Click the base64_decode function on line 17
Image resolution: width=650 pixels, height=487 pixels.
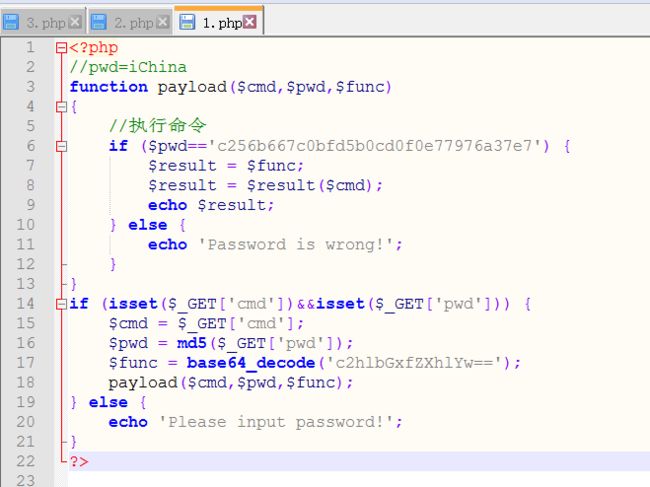point(251,363)
